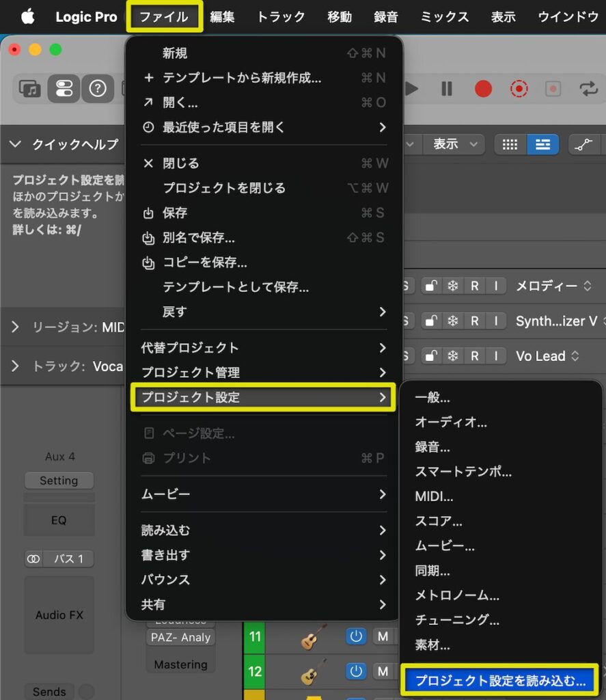606x700 pixels.
Task: Expand the トラック inspector section
Action: [15, 366]
